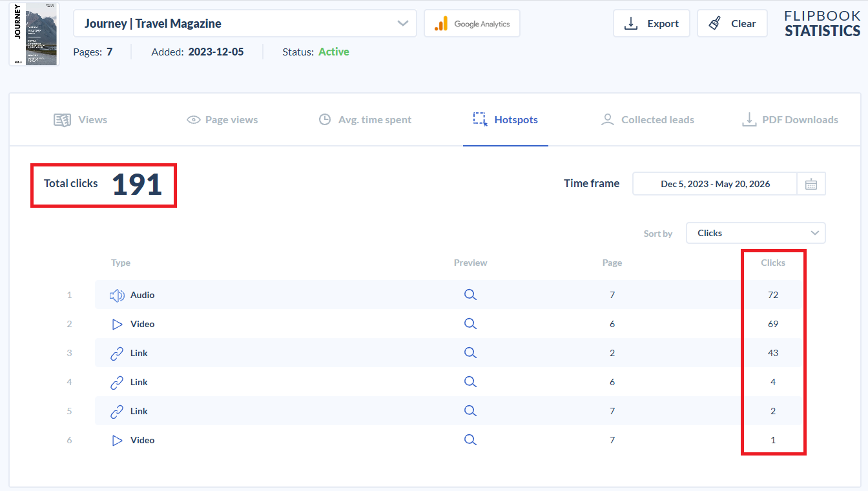This screenshot has height=491, width=868.
Task: Click the Clicks column header
Action: pos(773,263)
